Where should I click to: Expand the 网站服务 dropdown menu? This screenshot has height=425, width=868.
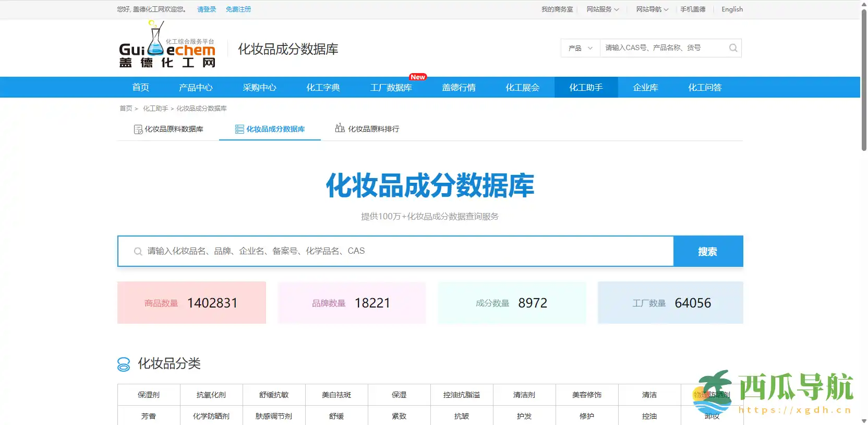[602, 9]
